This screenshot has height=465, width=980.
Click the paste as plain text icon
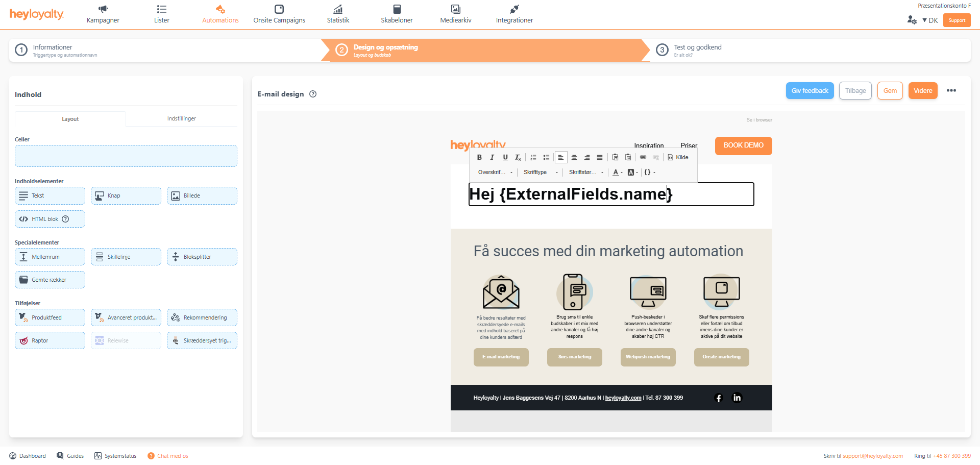point(615,157)
